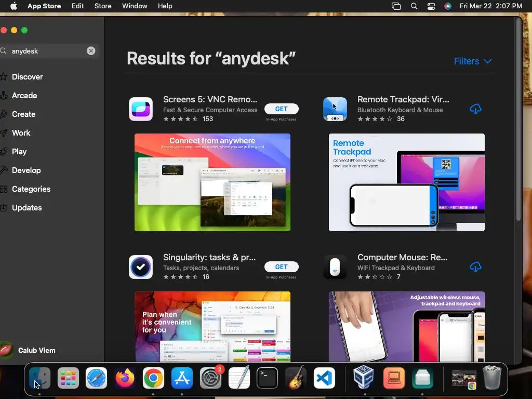
Task: Click the Adjustable wireless mouse screenshot
Action: [x=406, y=326]
